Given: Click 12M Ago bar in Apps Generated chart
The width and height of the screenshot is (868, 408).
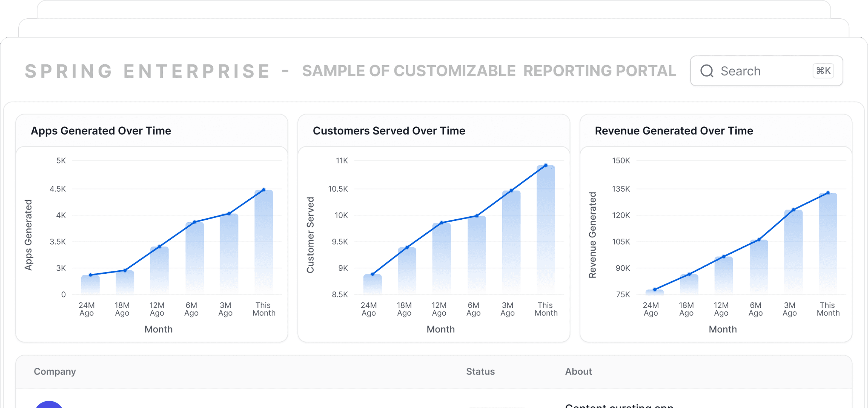Looking at the screenshot, I should [159, 270].
